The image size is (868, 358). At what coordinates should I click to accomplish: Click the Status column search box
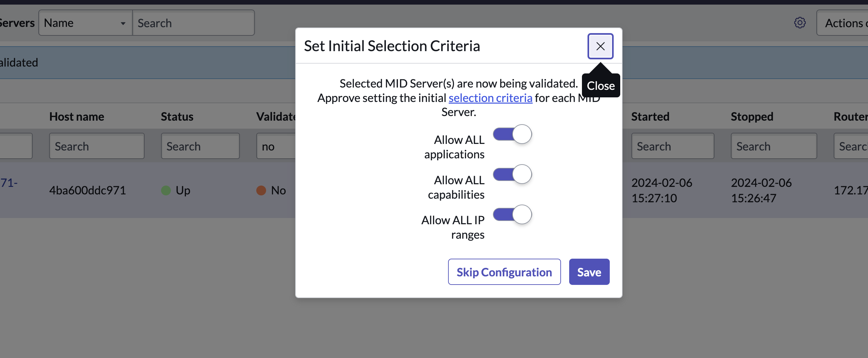200,146
